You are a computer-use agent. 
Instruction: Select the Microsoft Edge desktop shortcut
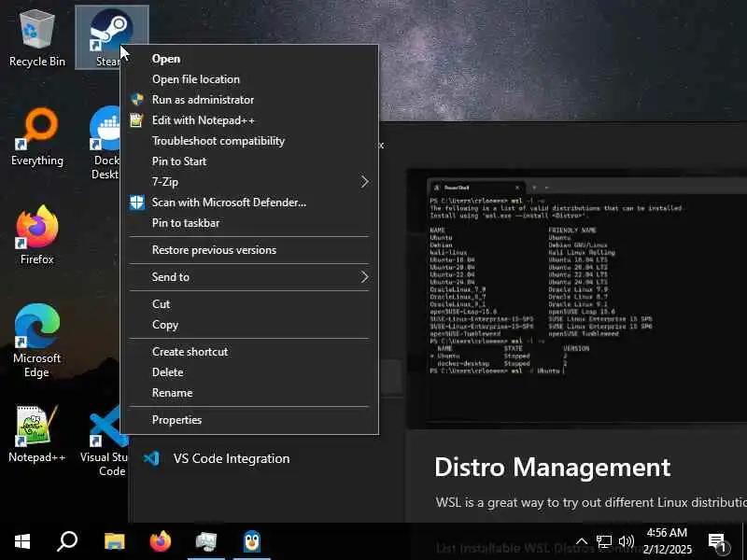pos(36,341)
